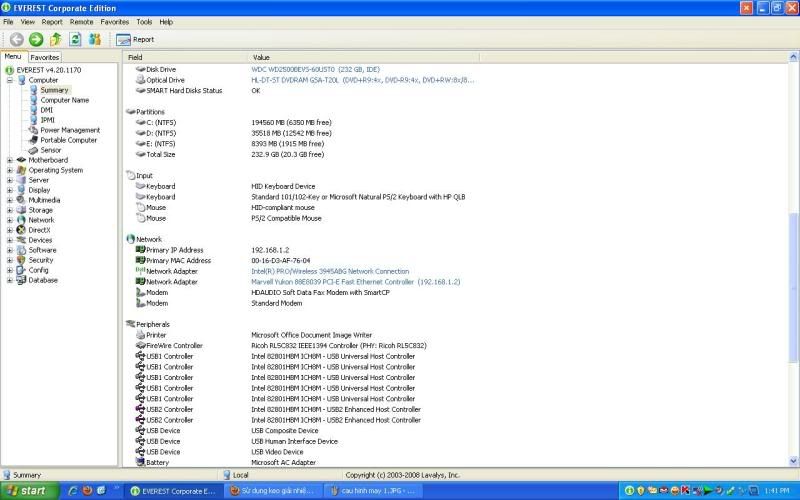Click the Partitions section icon

point(131,111)
